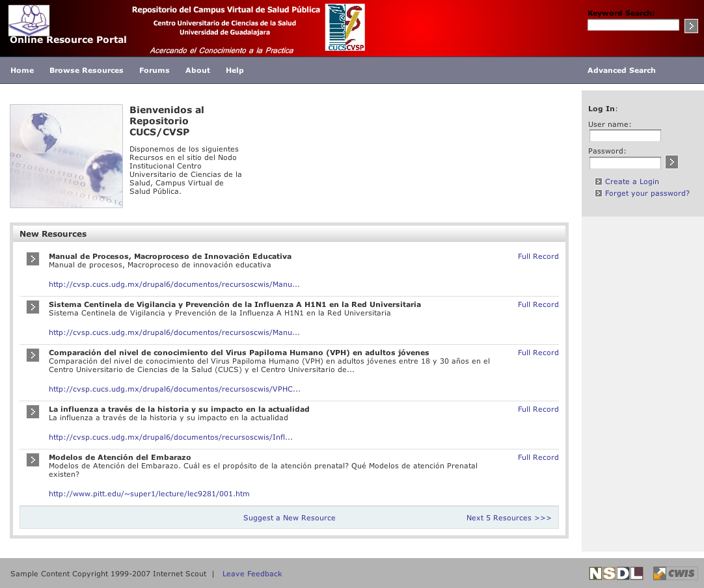Click the Create a Login link

pyautogui.click(x=631, y=181)
